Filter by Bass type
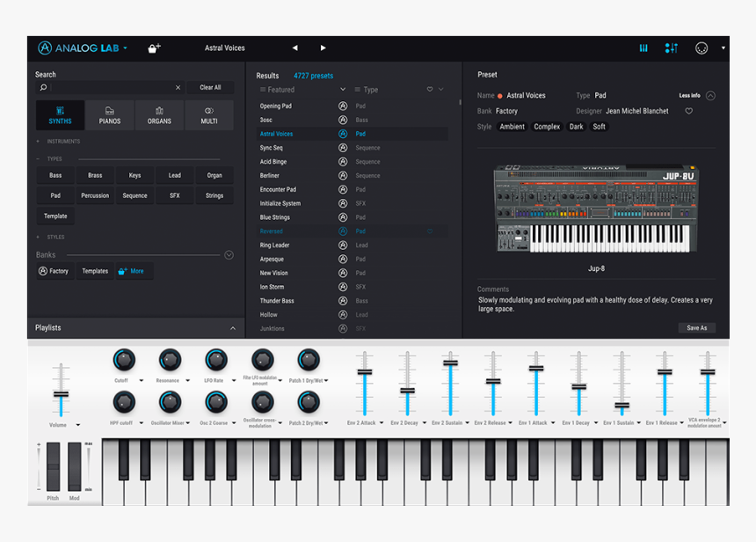Screen dimensions: 756x542 pos(55,175)
